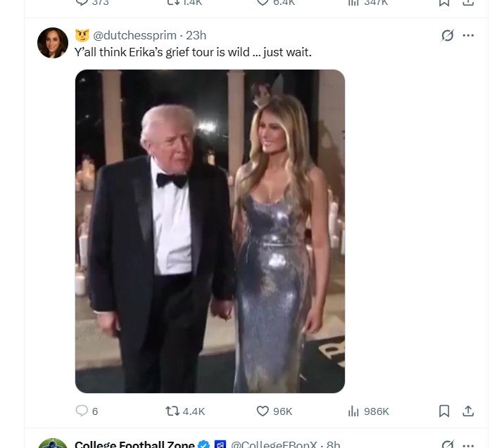
Task: Open the tweet text about Erika's grief tour
Action: 193,52
